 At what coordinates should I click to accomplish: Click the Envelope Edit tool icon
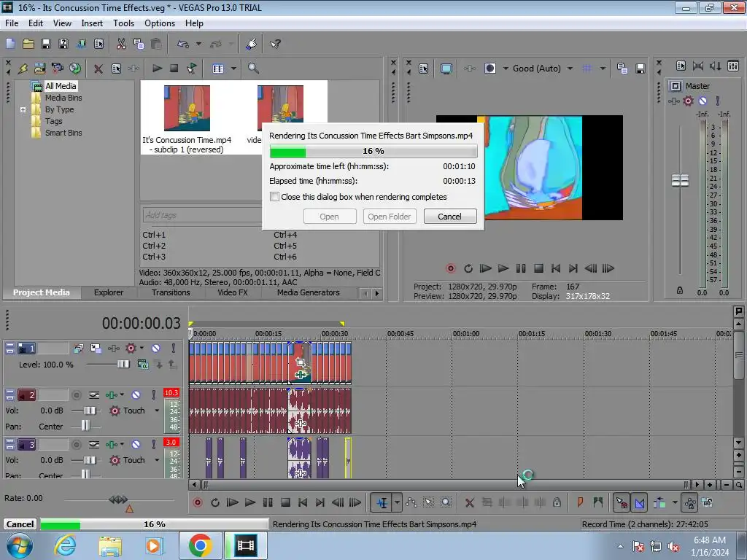point(411,502)
